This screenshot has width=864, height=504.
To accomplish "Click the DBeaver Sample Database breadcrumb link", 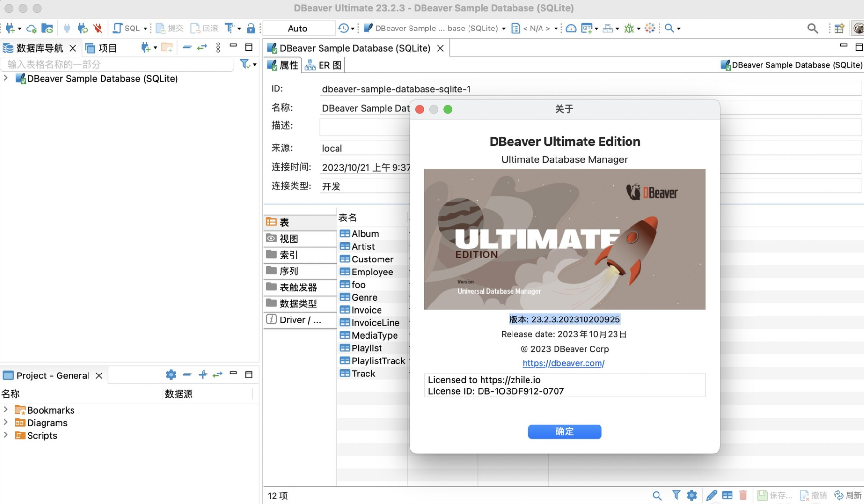I will click(x=791, y=65).
